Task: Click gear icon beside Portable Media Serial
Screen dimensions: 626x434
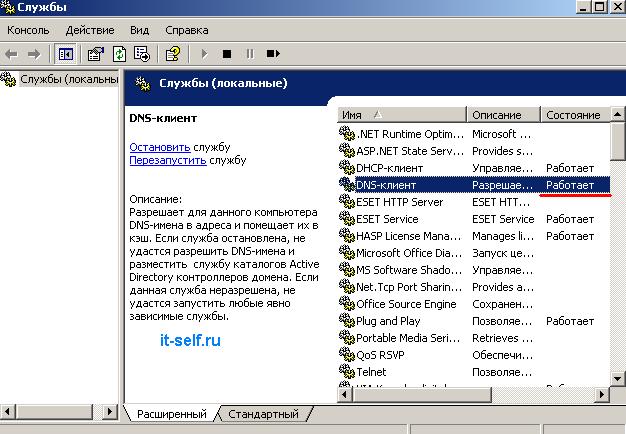Action: coord(347,337)
